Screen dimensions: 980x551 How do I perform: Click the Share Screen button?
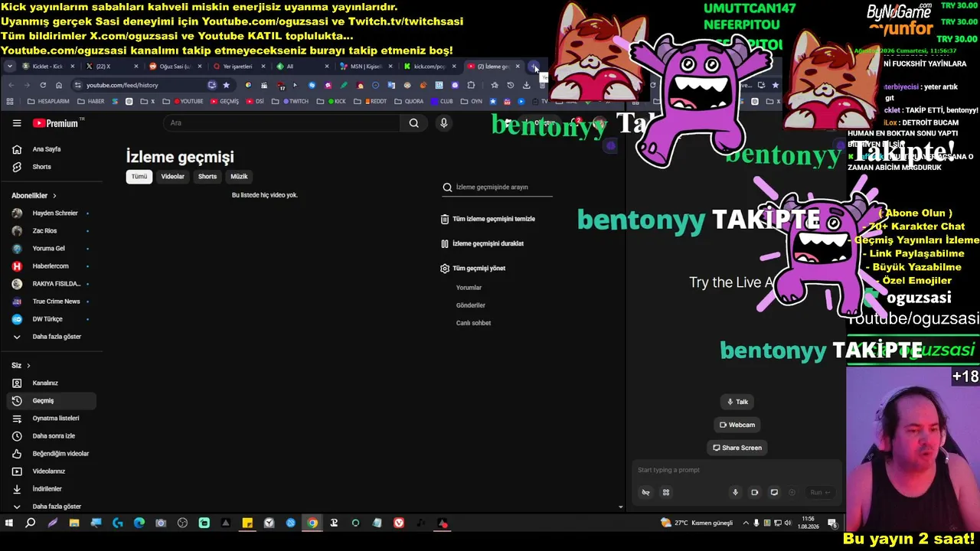737,448
